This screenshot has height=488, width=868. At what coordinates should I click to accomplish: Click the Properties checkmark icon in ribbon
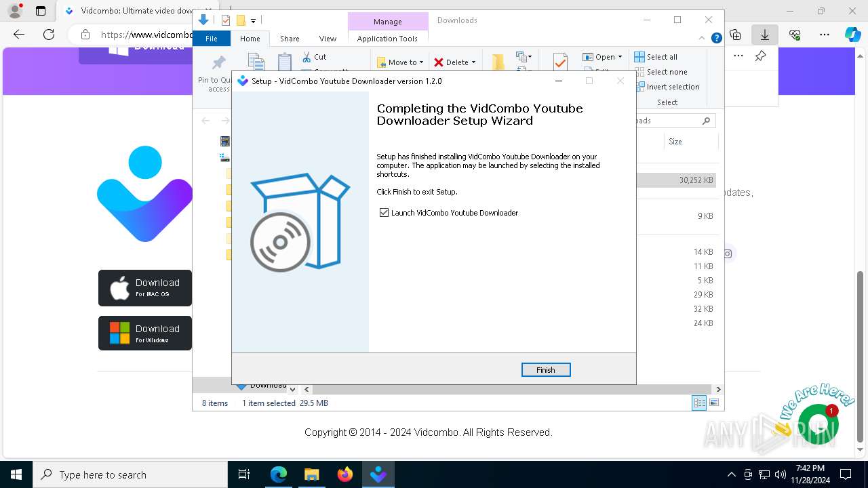(560, 62)
